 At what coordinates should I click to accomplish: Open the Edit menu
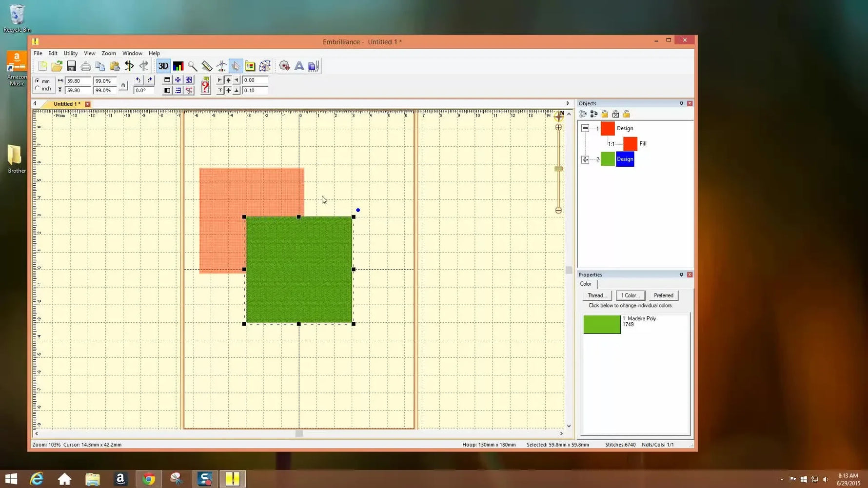pyautogui.click(x=53, y=53)
